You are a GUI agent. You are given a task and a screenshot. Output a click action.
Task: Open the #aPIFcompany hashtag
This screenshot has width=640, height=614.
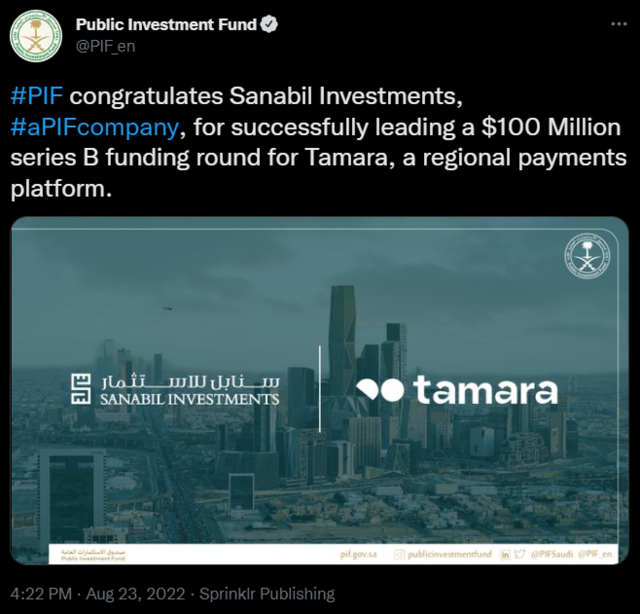coord(94,127)
